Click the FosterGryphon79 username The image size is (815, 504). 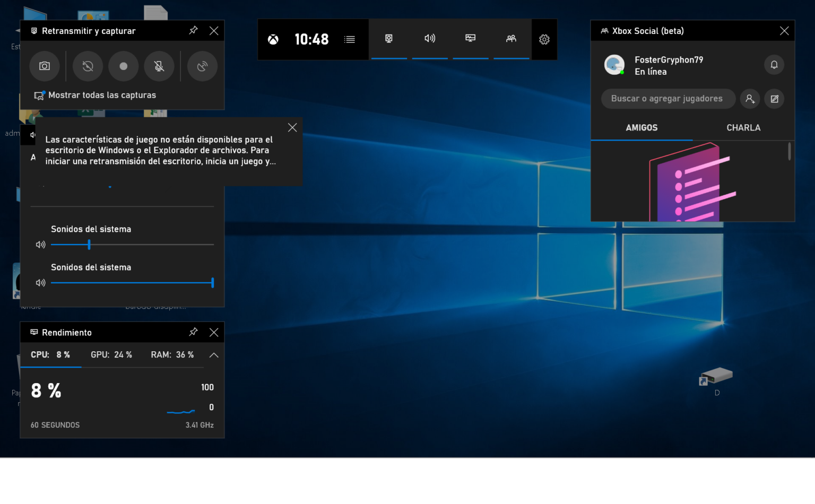coord(669,60)
